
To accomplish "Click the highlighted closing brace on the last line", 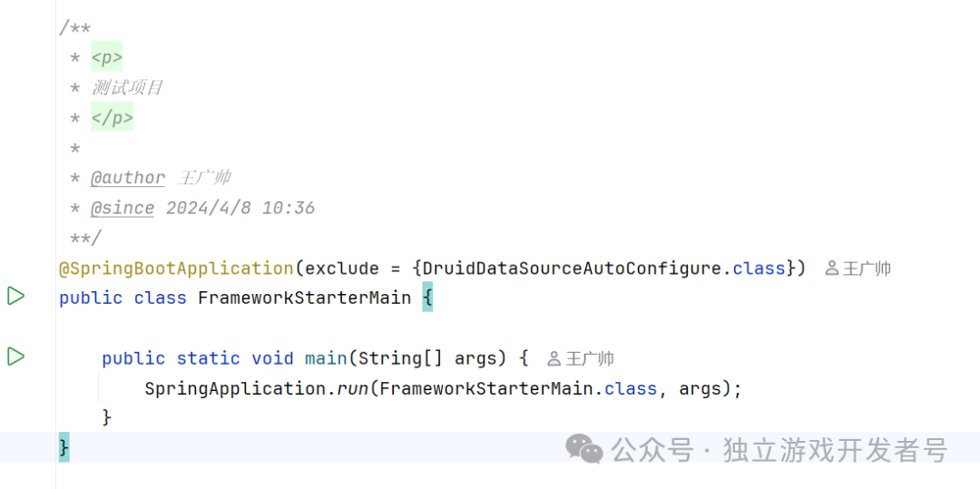I will 64,447.
